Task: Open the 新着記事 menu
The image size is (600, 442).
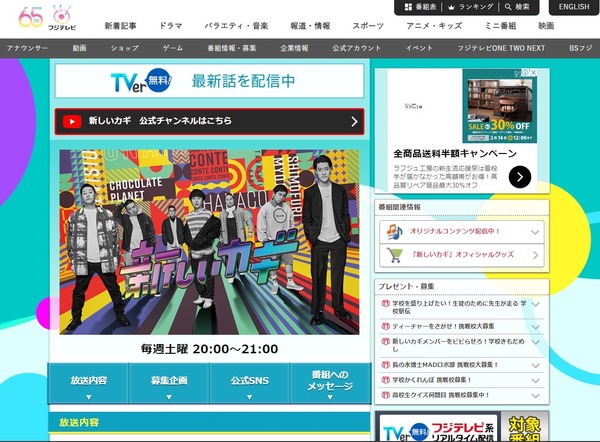Action: point(120,26)
